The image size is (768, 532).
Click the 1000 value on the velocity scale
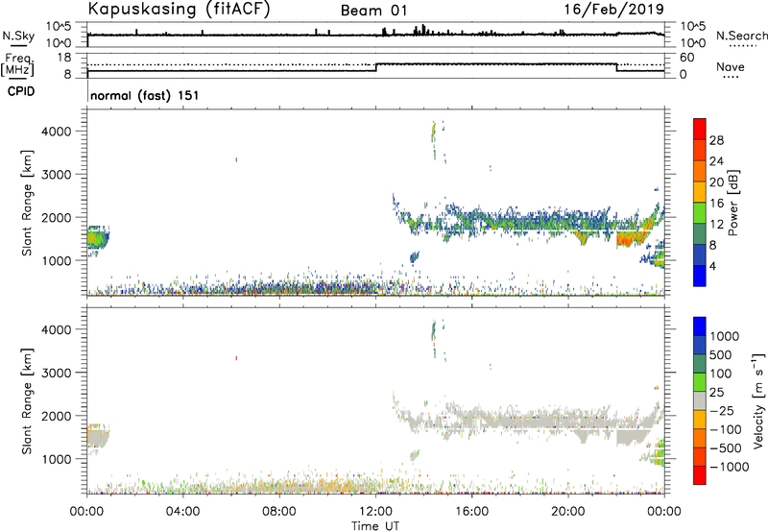pos(725,336)
